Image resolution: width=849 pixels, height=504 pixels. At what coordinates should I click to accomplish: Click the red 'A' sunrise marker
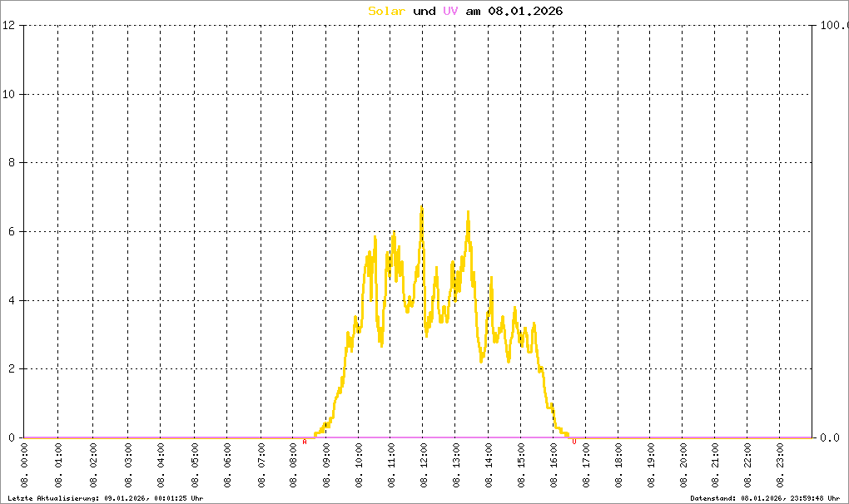coord(305,442)
